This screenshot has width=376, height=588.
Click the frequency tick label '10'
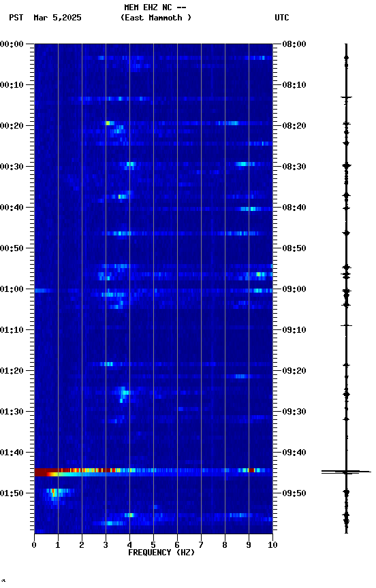pyautogui.click(x=272, y=545)
